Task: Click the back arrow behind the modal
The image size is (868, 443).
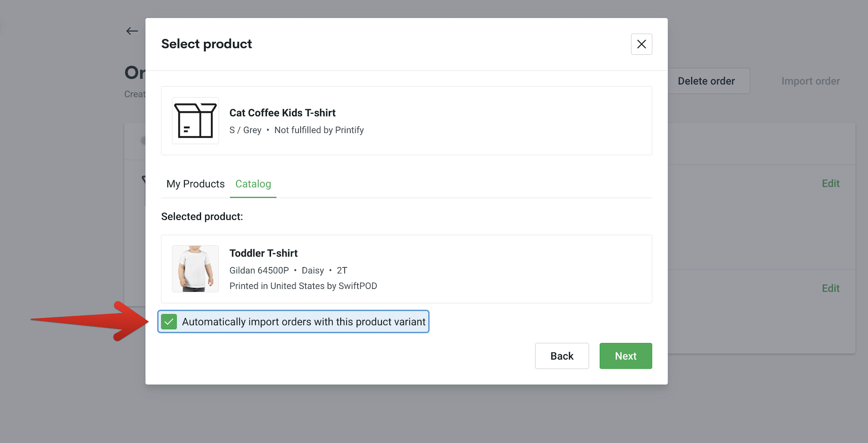Action: pyautogui.click(x=132, y=30)
